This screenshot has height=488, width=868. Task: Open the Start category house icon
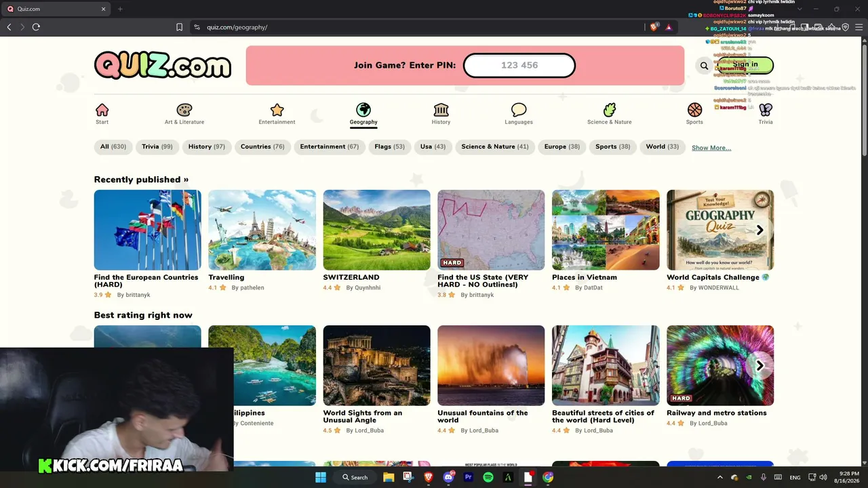click(102, 110)
